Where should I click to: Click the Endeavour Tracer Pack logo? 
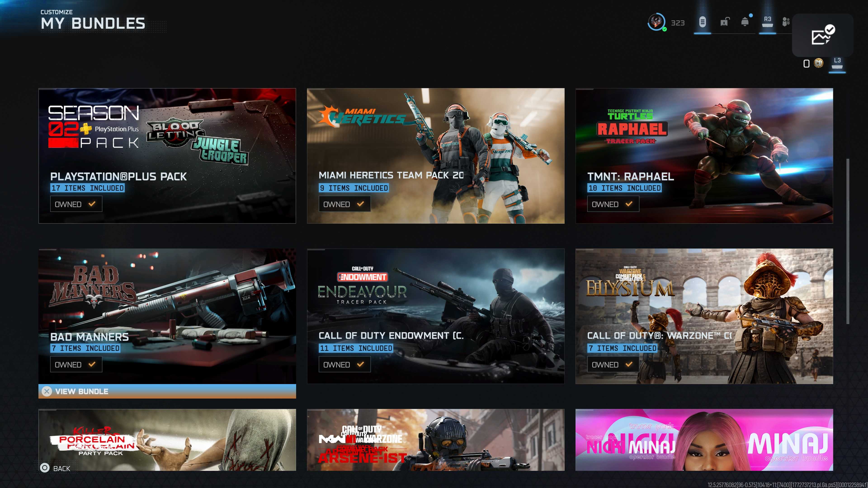click(x=362, y=285)
